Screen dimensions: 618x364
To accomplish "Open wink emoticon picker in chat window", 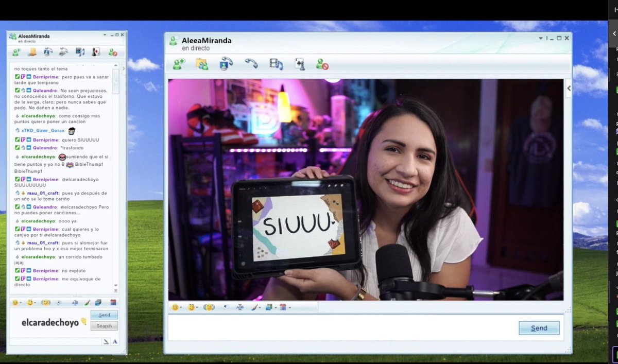I will click(x=30, y=302).
